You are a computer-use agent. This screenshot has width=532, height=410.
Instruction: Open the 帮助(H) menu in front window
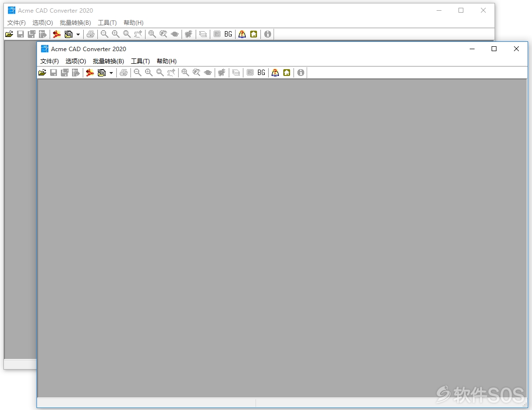click(x=166, y=61)
